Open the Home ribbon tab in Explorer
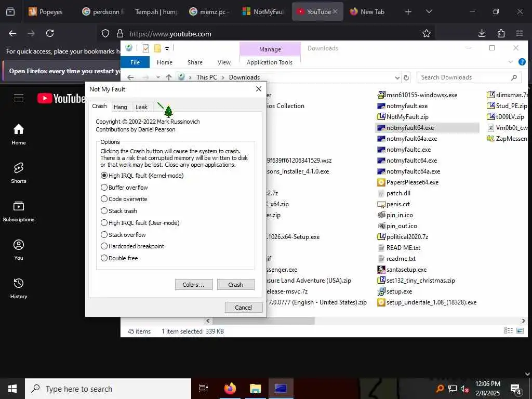This screenshot has height=399, width=532. pos(165,62)
